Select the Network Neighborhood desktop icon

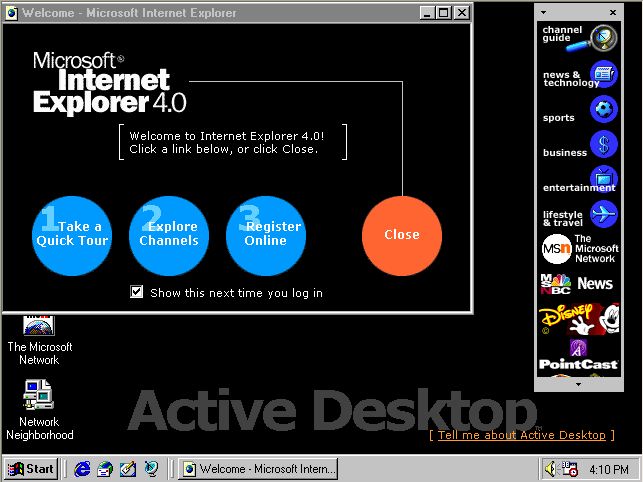point(39,409)
